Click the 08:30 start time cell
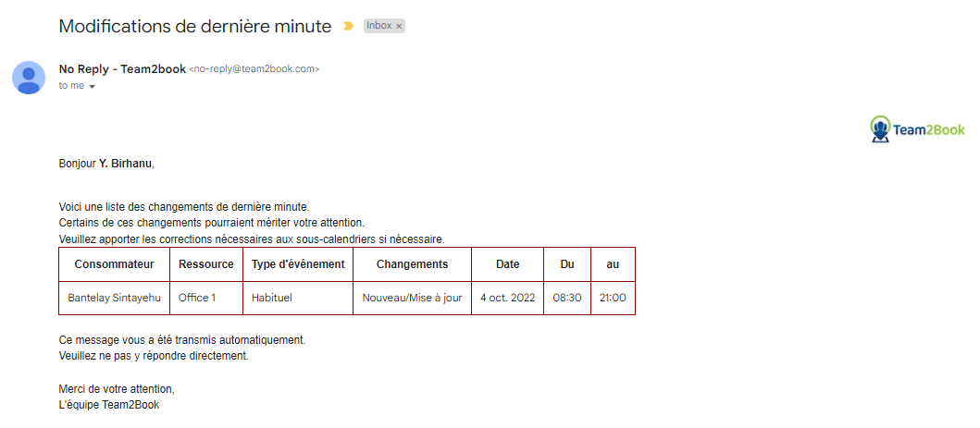980x428 pixels. [x=567, y=298]
